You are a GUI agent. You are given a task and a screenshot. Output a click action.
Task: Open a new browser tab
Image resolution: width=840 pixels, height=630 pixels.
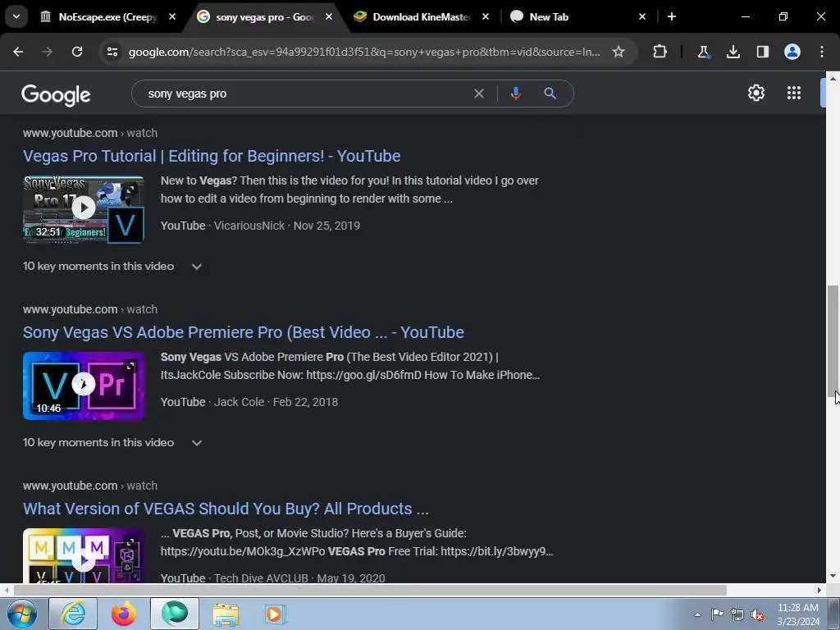[672, 16]
